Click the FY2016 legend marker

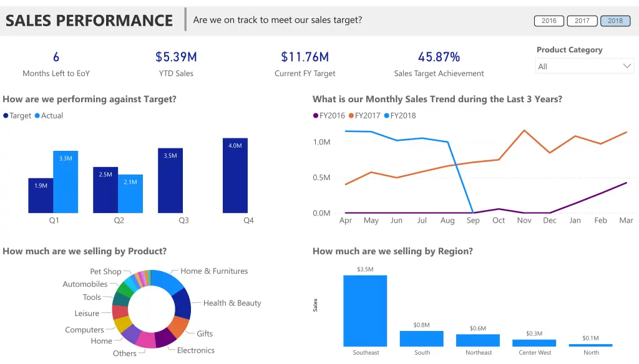pos(315,116)
